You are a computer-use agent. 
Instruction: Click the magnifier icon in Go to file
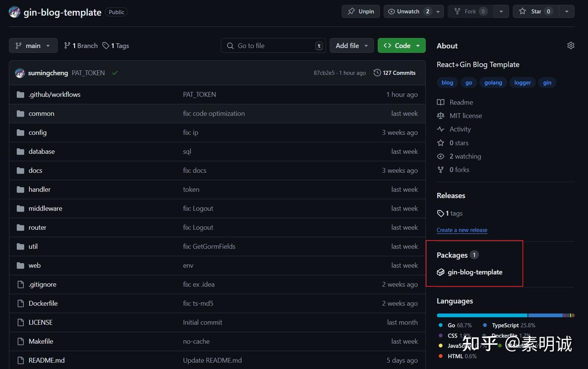230,46
